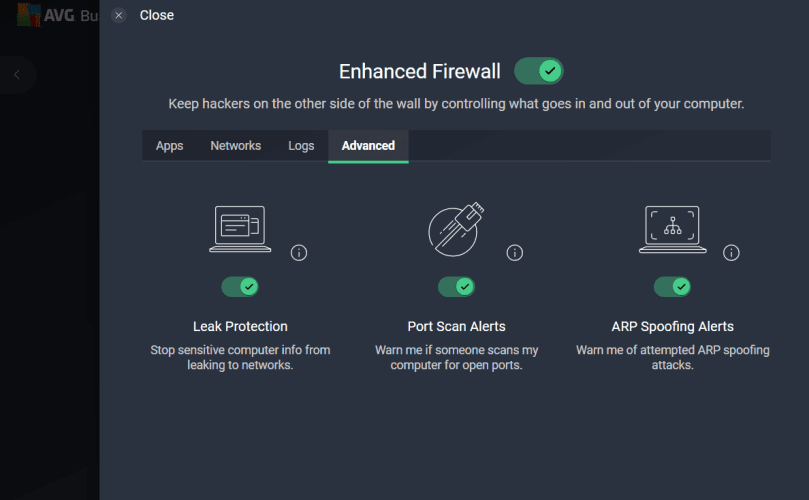This screenshot has height=500, width=809.
Task: Show info for Leak Protection
Action: click(x=299, y=253)
